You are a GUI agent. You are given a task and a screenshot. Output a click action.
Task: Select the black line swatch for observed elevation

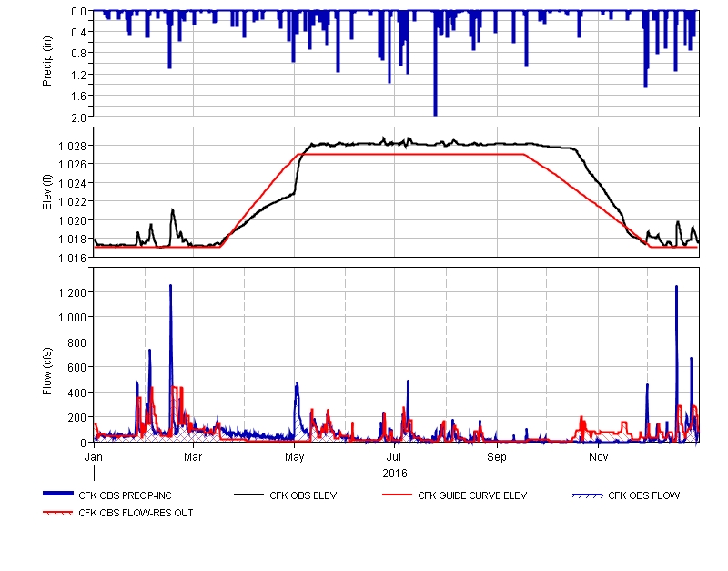[x=248, y=495]
